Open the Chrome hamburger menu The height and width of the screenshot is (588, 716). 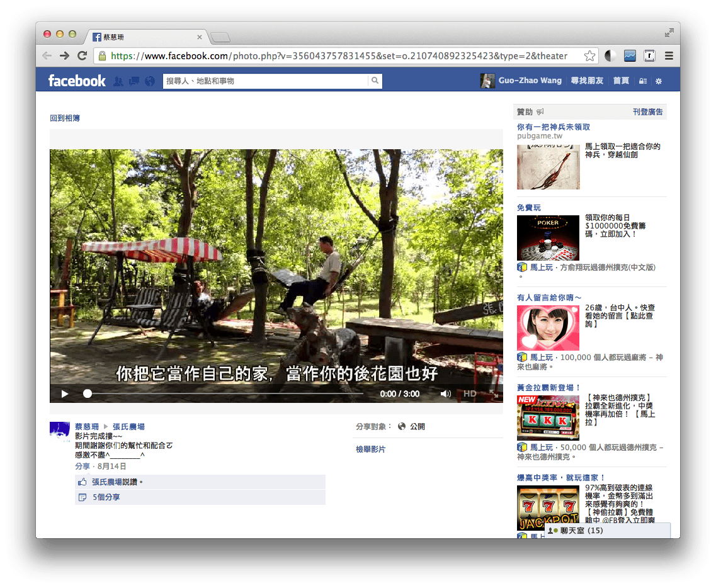pos(669,56)
